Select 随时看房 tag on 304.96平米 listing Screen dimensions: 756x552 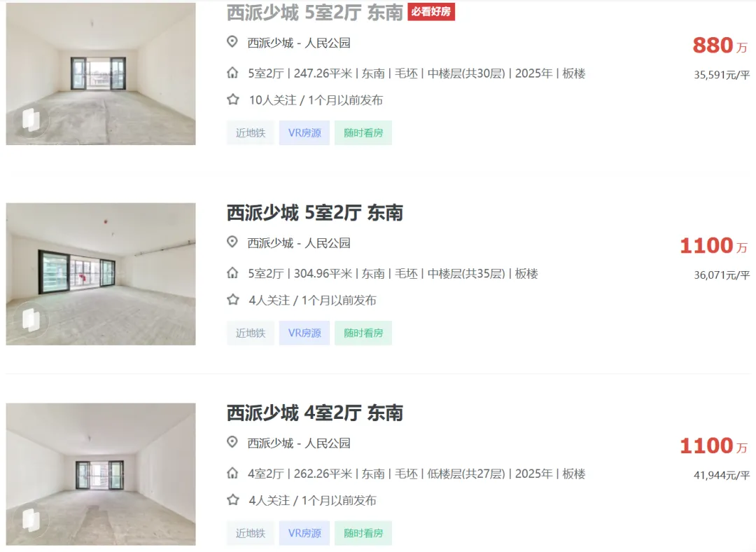363,333
